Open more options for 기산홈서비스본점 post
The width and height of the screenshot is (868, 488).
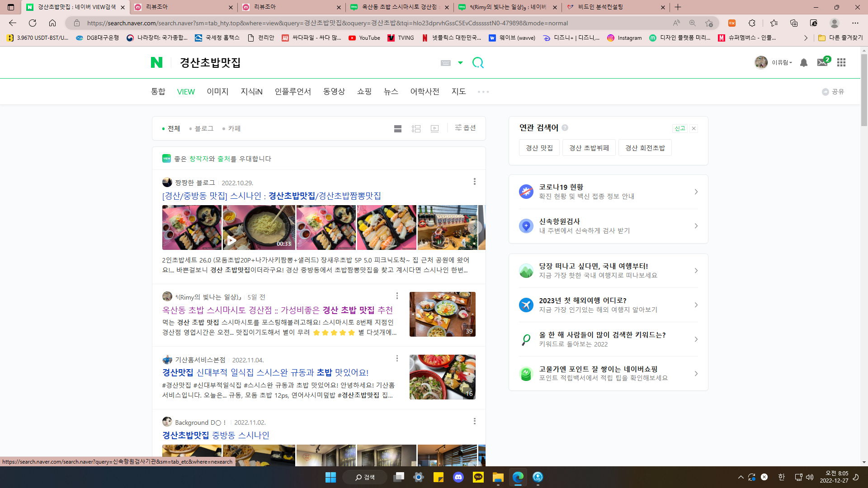click(x=397, y=358)
